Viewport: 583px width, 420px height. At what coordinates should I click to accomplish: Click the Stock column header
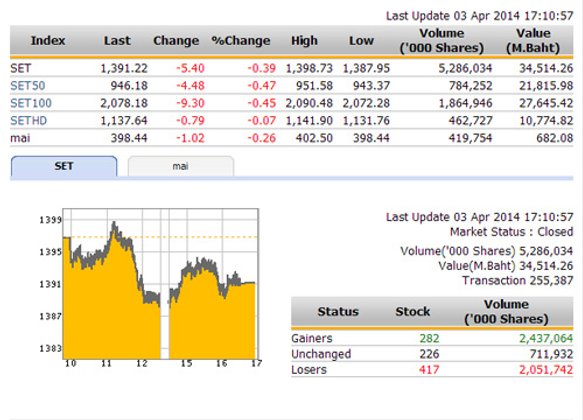pyautogui.click(x=413, y=311)
